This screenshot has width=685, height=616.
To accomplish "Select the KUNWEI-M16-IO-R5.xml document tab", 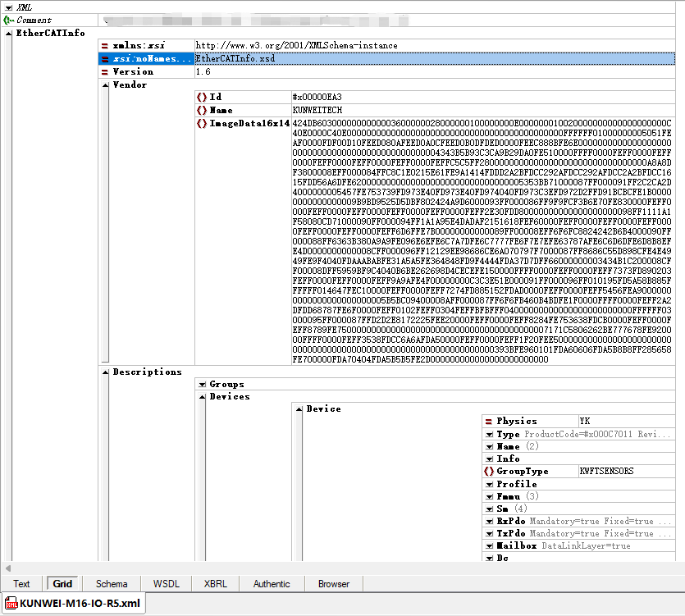I will click(x=73, y=604).
